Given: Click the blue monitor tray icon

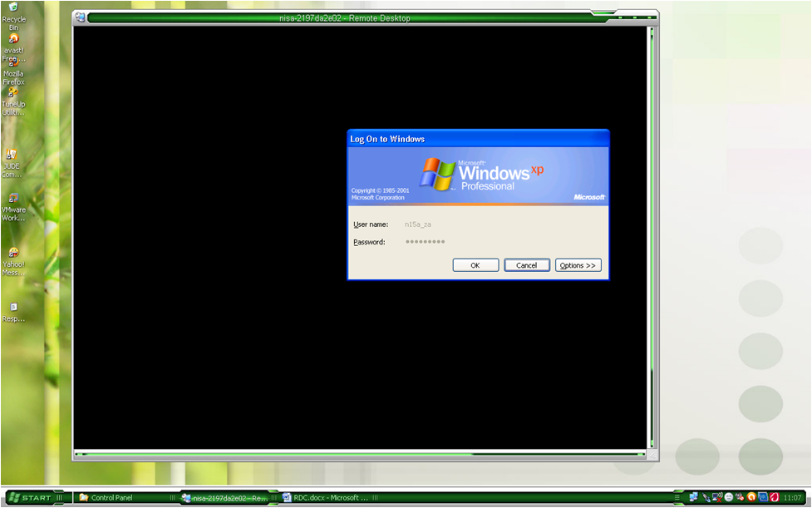Looking at the screenshot, I should pos(763,497).
